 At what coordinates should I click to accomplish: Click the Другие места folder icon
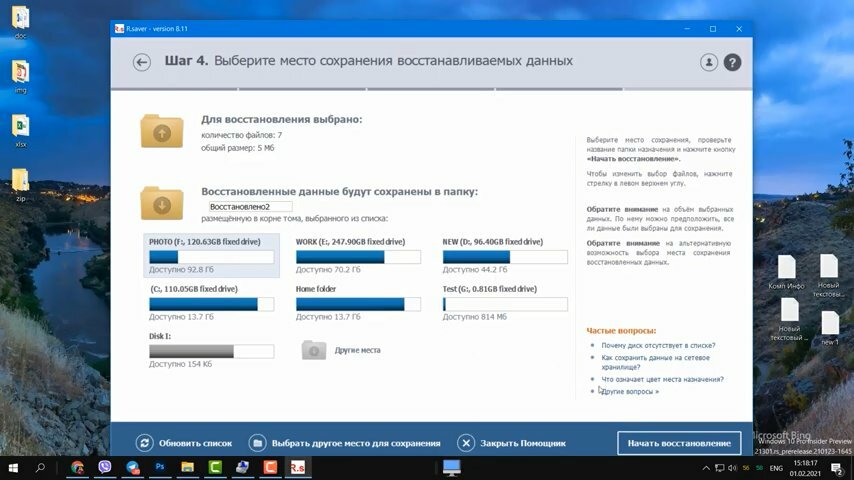pyautogui.click(x=314, y=350)
